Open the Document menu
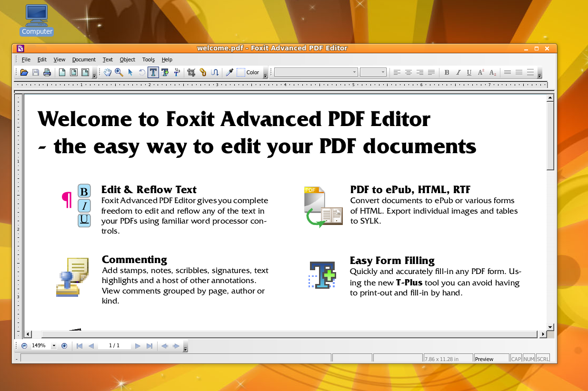The height and width of the screenshot is (391, 588). [x=84, y=59]
